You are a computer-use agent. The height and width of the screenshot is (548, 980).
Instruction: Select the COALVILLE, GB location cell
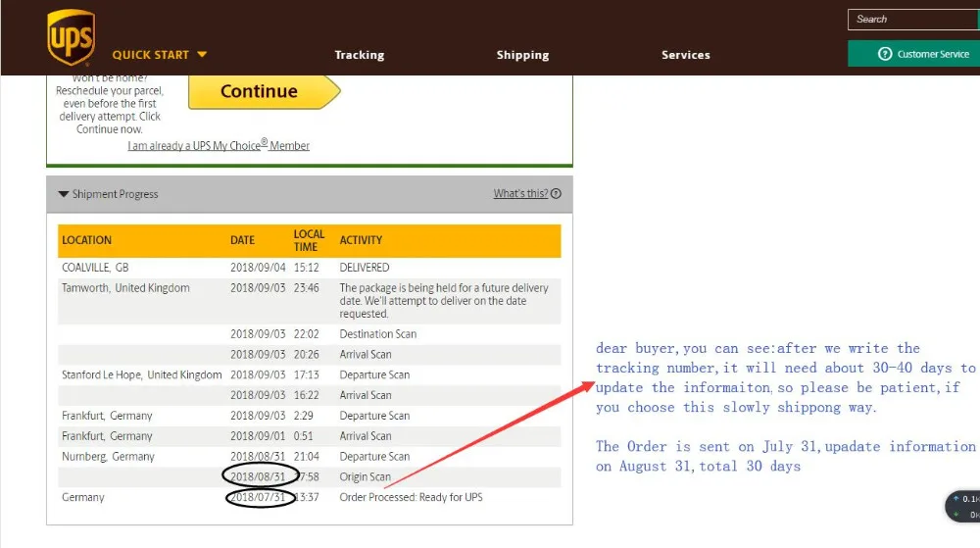(95, 268)
